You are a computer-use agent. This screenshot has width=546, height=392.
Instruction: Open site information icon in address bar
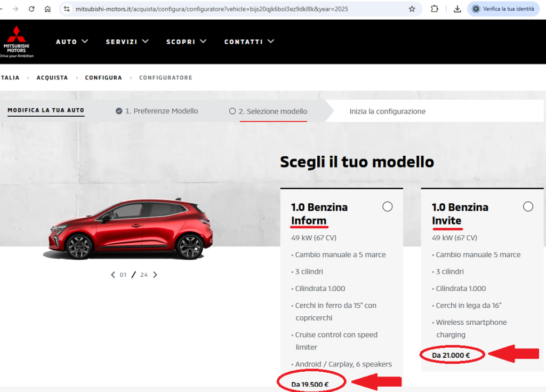tap(67, 9)
